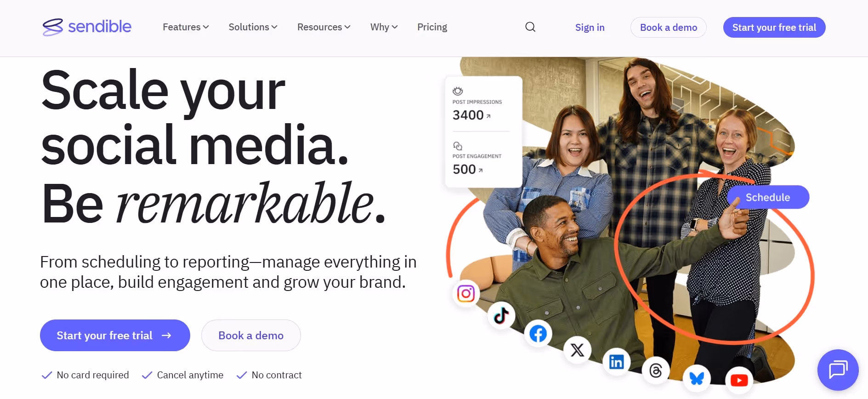Click the No contract text
868x399 pixels.
[x=277, y=375]
